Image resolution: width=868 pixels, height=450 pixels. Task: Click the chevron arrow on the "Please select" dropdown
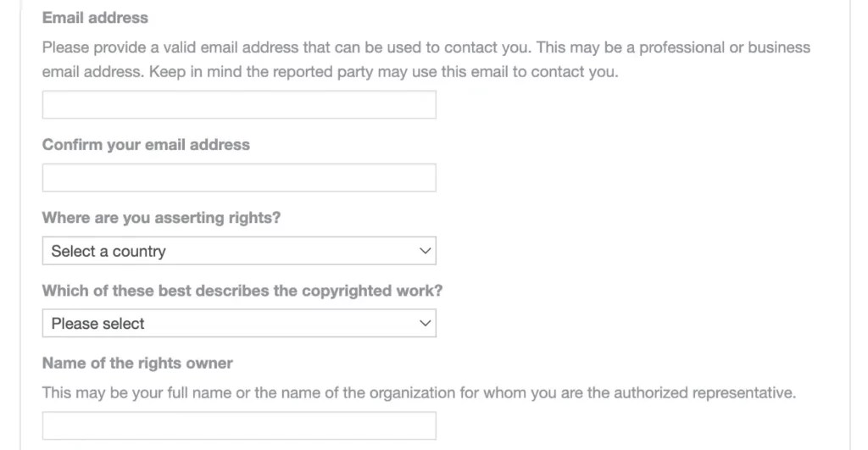[x=426, y=323]
